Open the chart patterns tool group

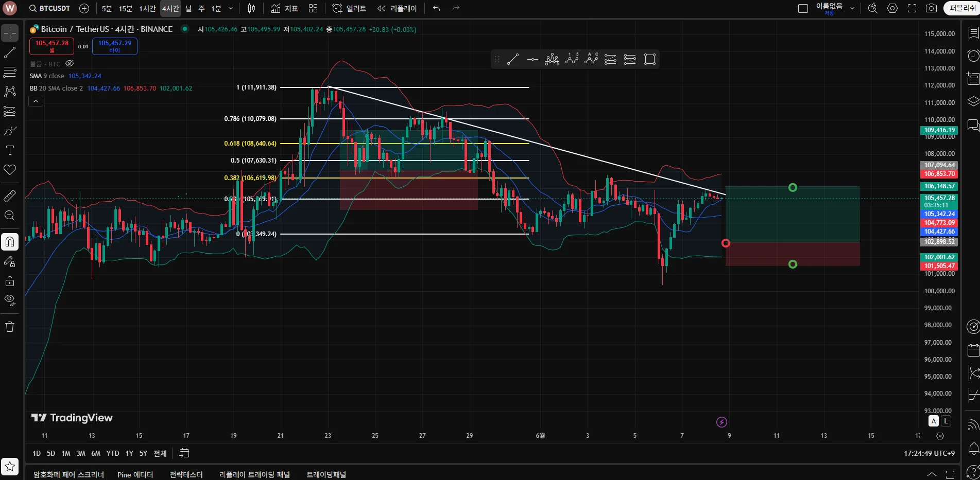(10, 92)
